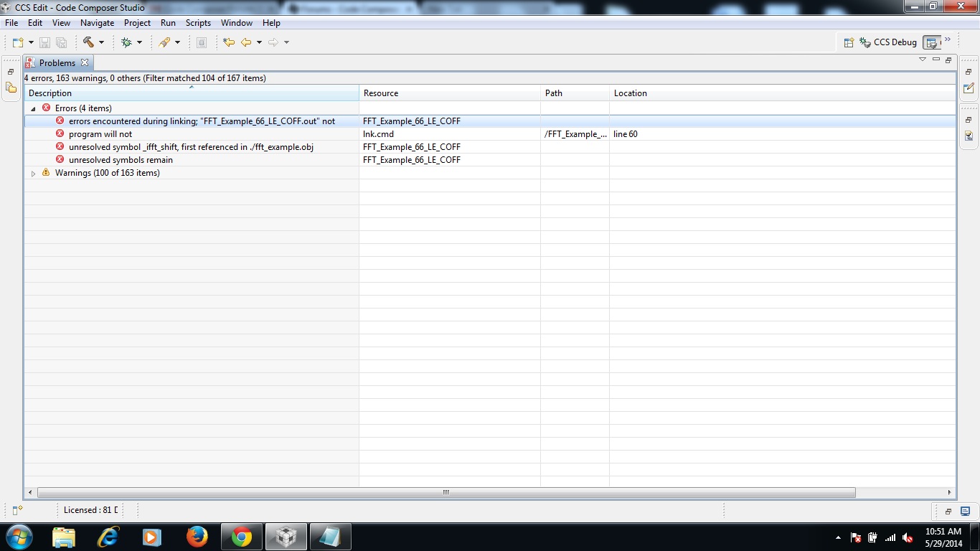980x551 pixels.
Task: Open Google Chrome from the taskbar
Action: pos(242,537)
